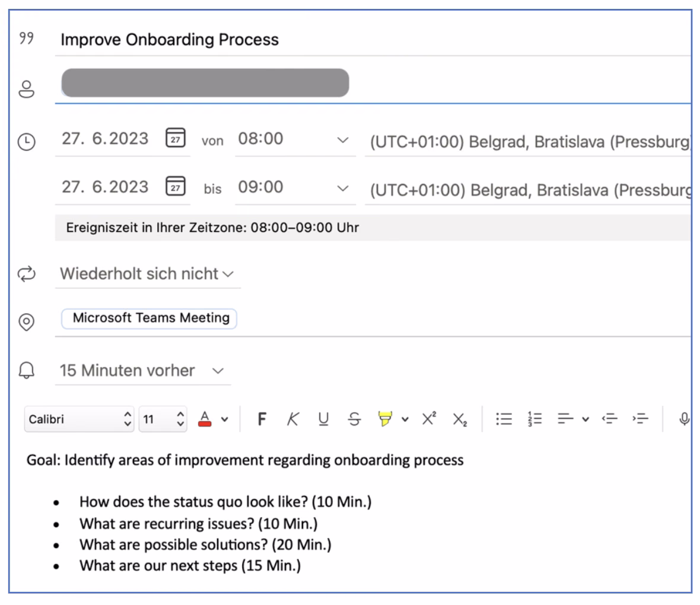
Task: Open the highlight color dropdown arrow
Action: [405, 419]
